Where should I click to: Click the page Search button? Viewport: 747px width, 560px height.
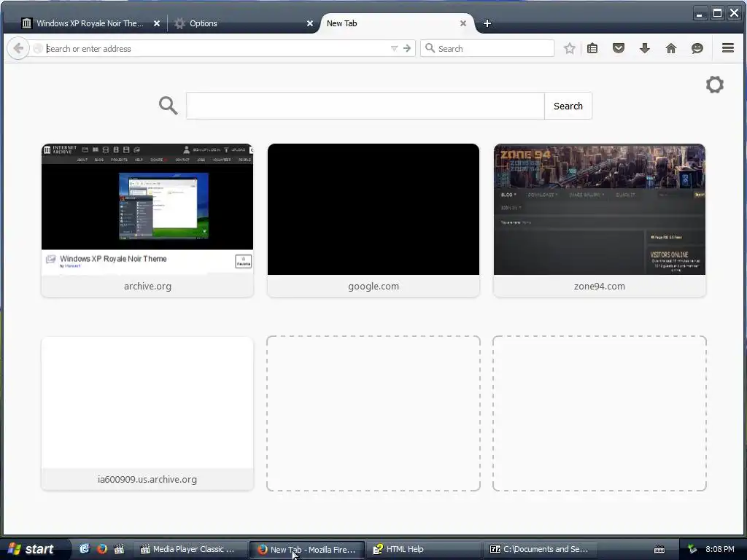(x=568, y=106)
